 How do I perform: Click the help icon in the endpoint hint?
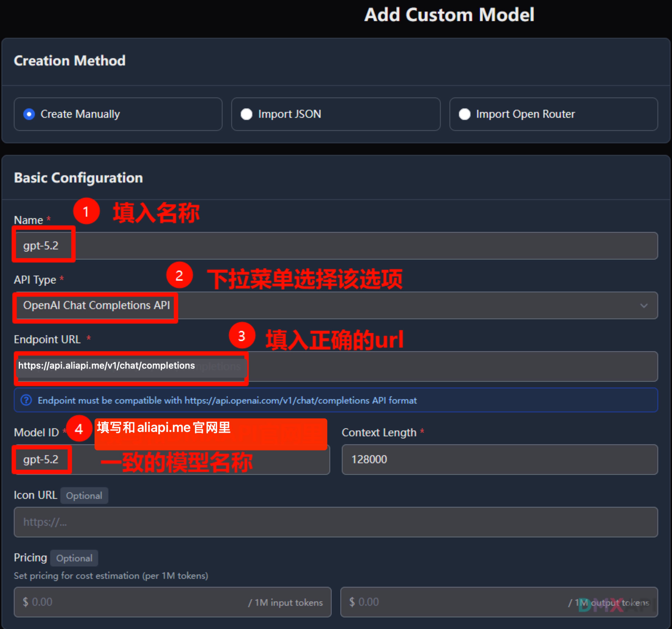26,400
